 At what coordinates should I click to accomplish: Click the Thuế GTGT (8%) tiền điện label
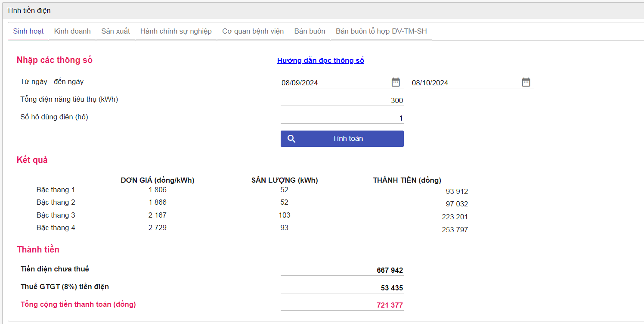pos(65,287)
